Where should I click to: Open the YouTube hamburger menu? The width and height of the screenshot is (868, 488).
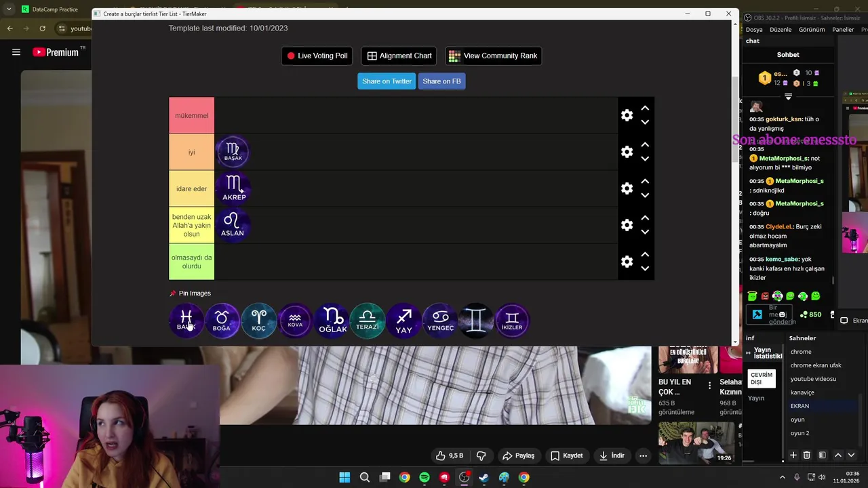[16, 52]
